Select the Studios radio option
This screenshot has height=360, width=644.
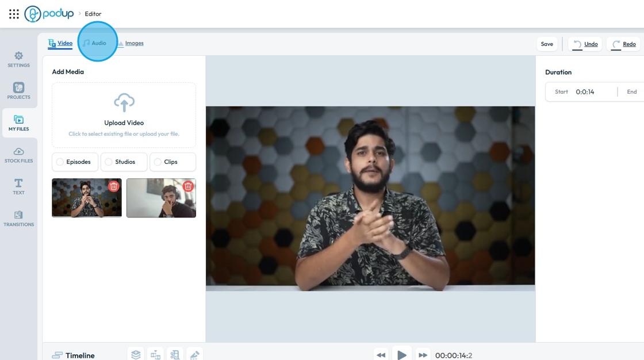[x=124, y=162]
